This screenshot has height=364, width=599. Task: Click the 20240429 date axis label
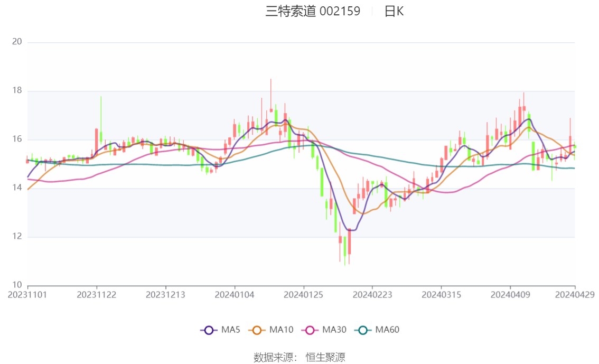pyautogui.click(x=575, y=295)
